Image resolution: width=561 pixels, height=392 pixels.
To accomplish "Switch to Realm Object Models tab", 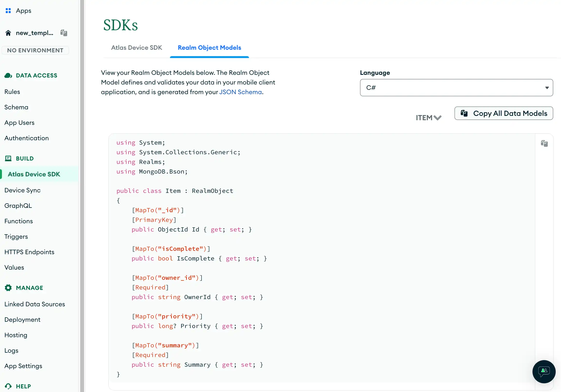I will point(209,48).
